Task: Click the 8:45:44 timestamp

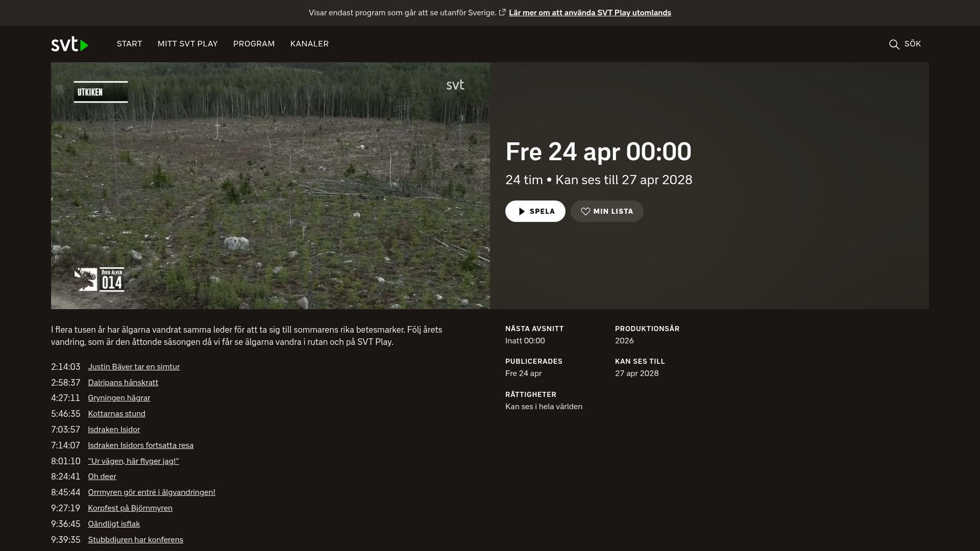Action: pyautogui.click(x=66, y=492)
